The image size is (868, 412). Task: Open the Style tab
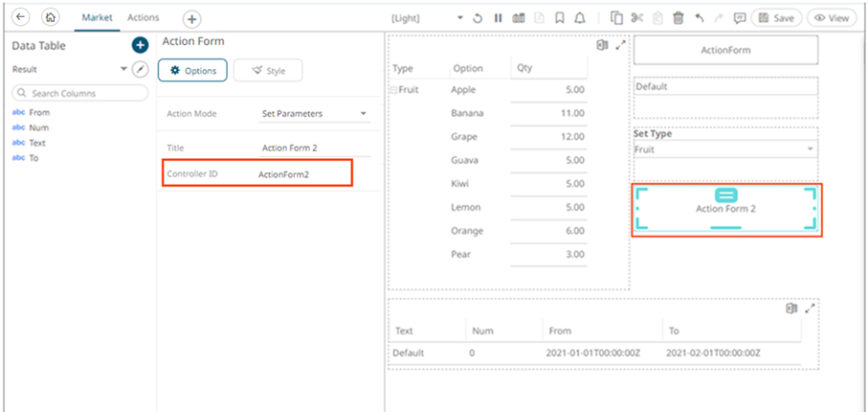(268, 70)
